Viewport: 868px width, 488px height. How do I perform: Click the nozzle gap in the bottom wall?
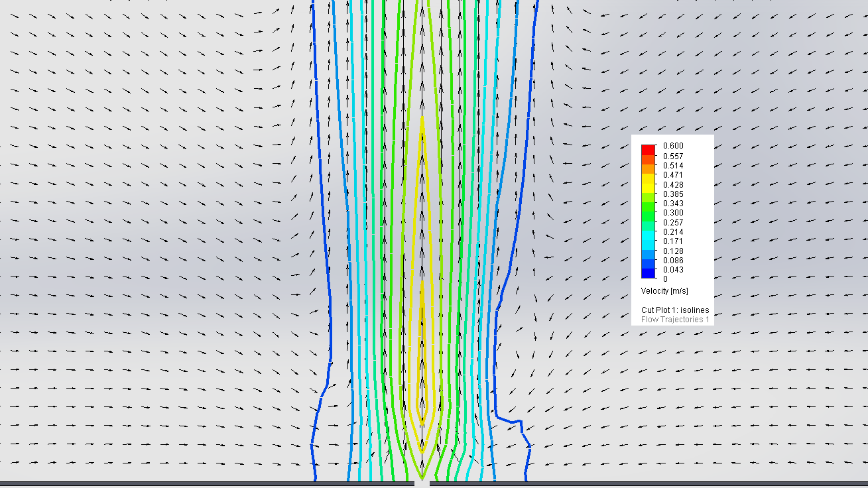pyautogui.click(x=422, y=483)
